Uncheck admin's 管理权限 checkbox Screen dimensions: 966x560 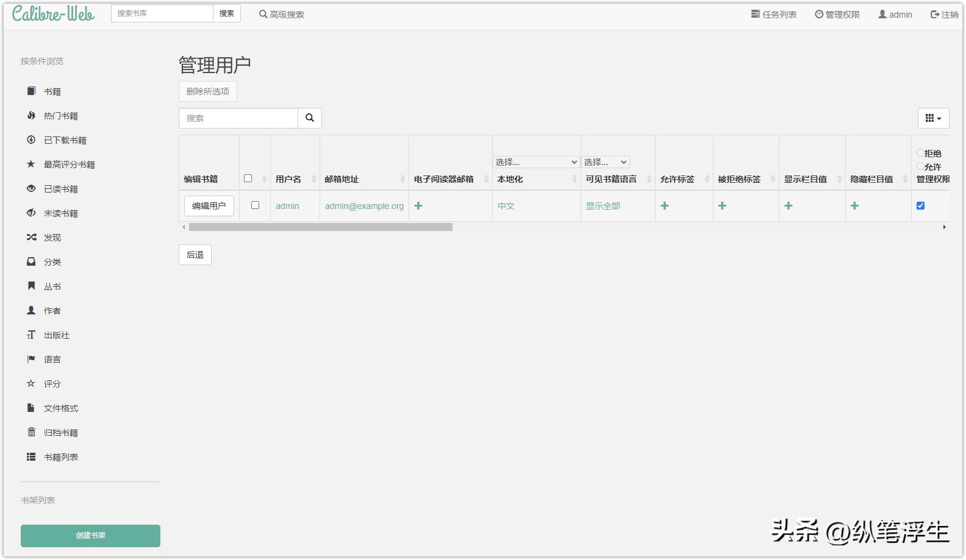(x=920, y=206)
